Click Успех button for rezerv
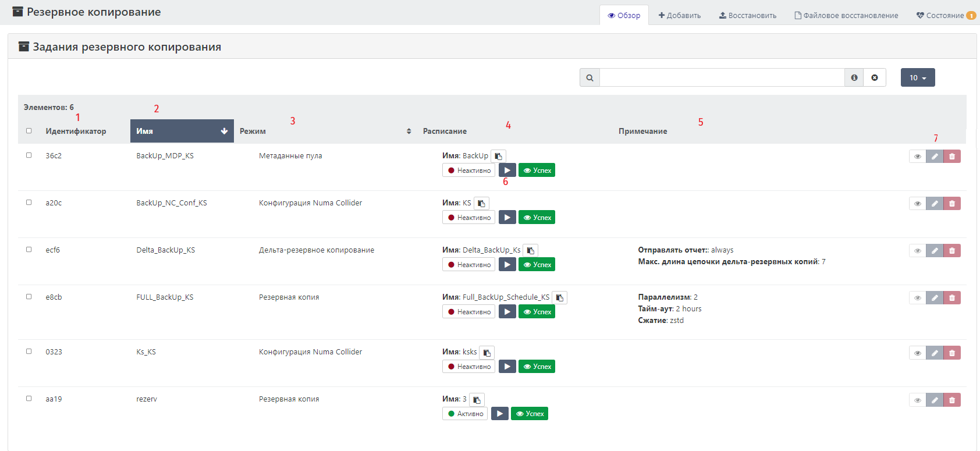 coord(530,414)
